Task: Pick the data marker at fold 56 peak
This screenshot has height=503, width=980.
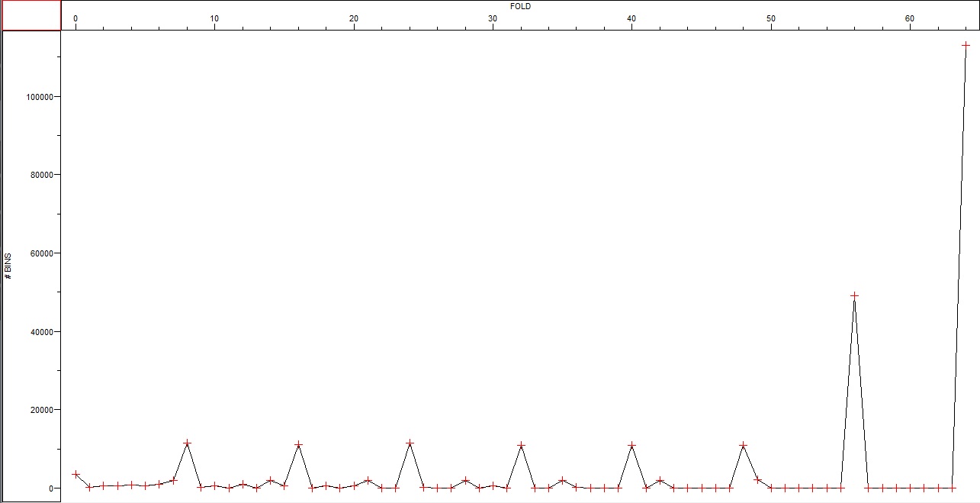Action: click(854, 295)
